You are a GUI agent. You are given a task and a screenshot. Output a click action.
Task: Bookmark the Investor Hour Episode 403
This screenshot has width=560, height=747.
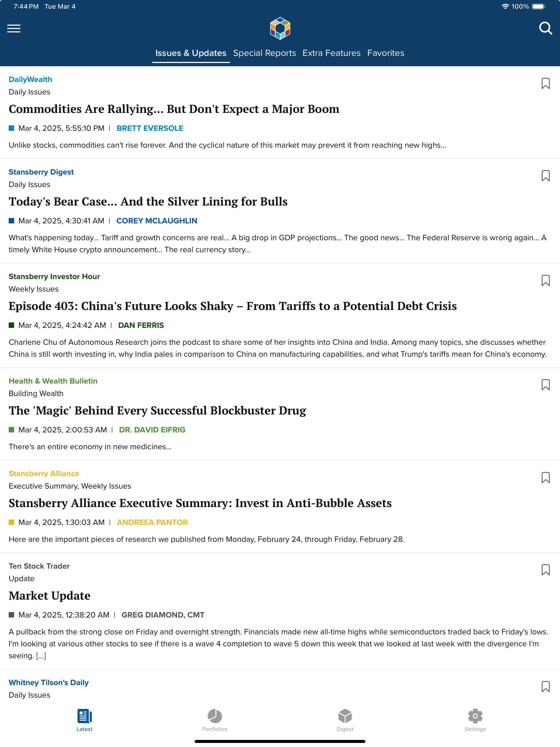[x=546, y=280]
